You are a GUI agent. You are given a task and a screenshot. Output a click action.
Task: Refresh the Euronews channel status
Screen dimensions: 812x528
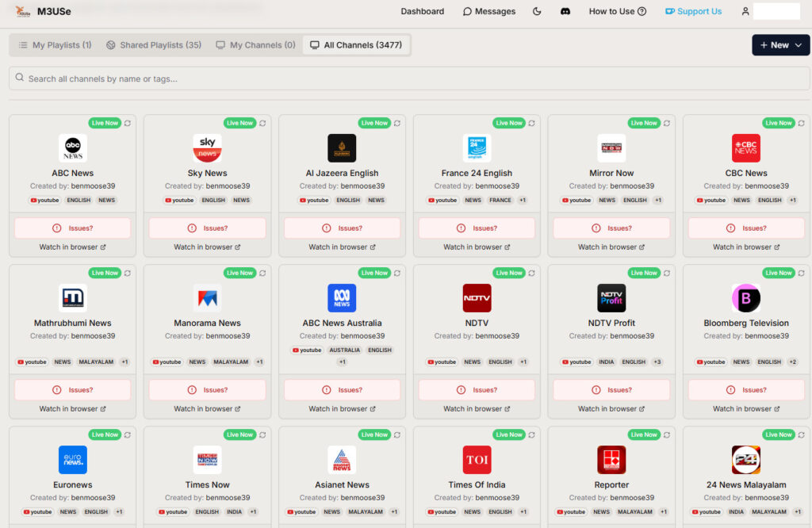tap(128, 434)
